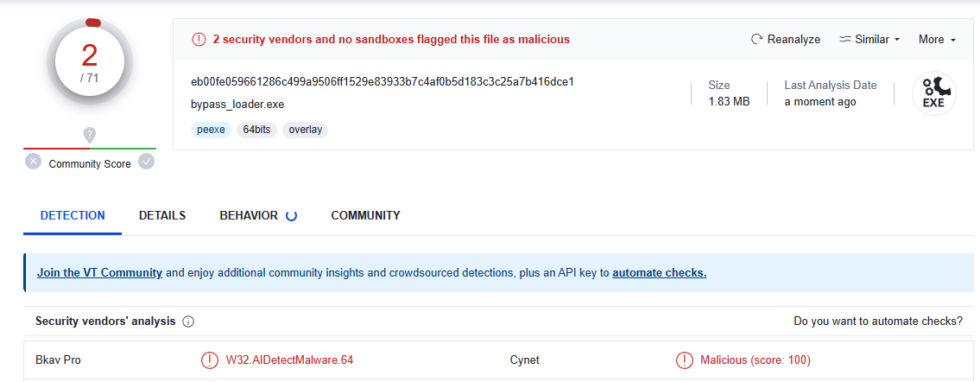Click the warning icon next to W32.AIDetectMalware.64

(x=210, y=360)
